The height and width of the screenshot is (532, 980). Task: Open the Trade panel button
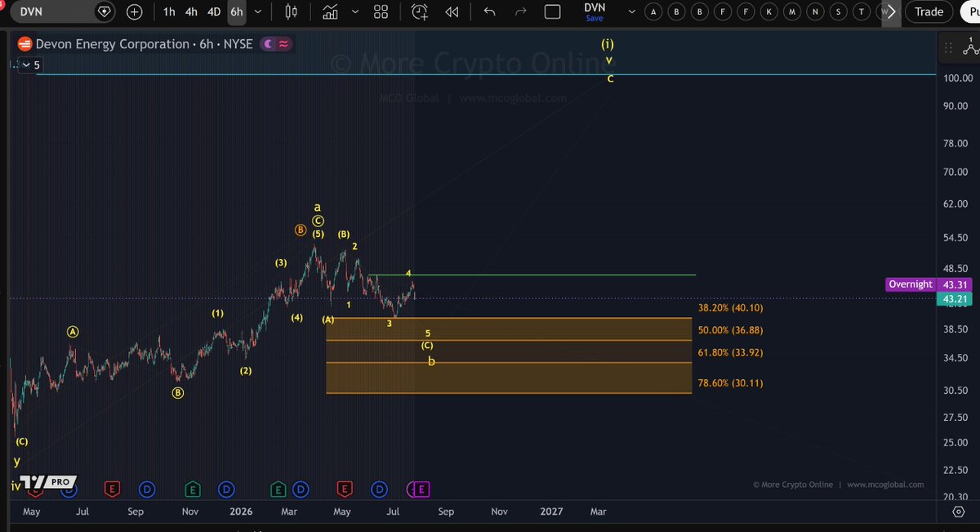pyautogui.click(x=929, y=11)
